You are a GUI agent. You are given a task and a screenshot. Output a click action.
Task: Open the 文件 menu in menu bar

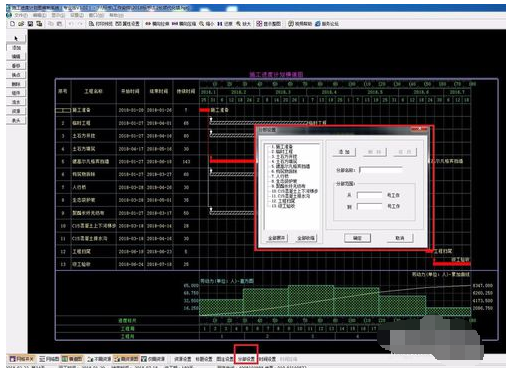click(21, 15)
